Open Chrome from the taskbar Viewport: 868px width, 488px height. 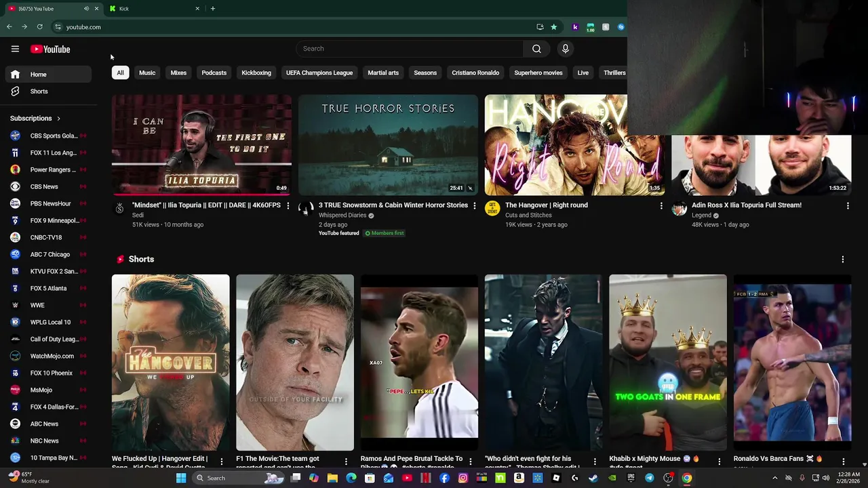coord(686,478)
